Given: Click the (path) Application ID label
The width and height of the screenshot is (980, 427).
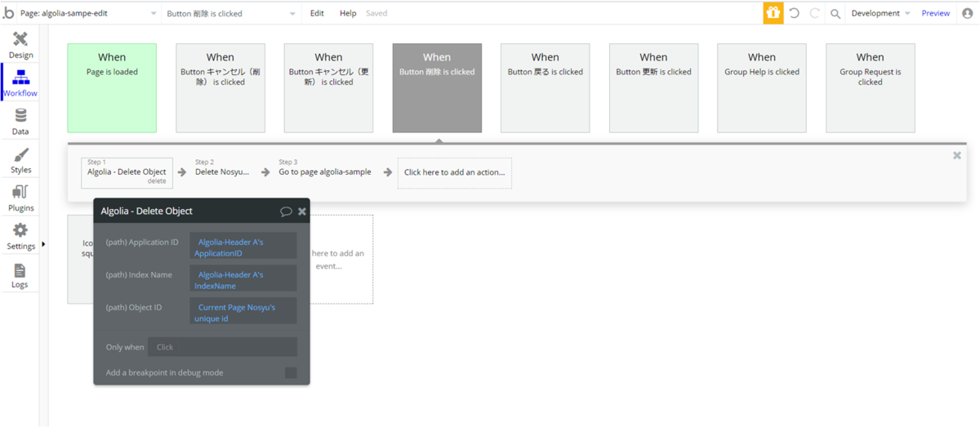Looking at the screenshot, I should coord(142,242).
